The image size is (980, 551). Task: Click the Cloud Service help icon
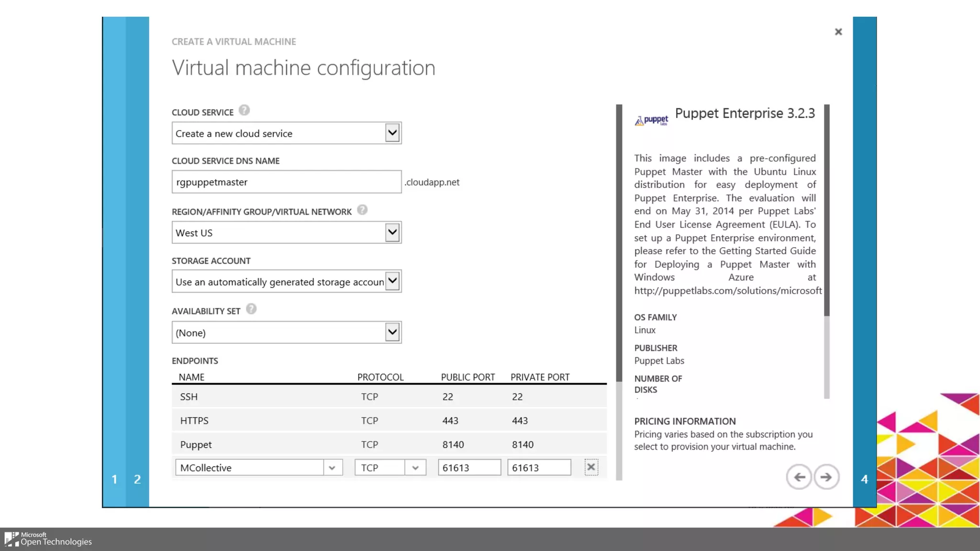coord(244,110)
